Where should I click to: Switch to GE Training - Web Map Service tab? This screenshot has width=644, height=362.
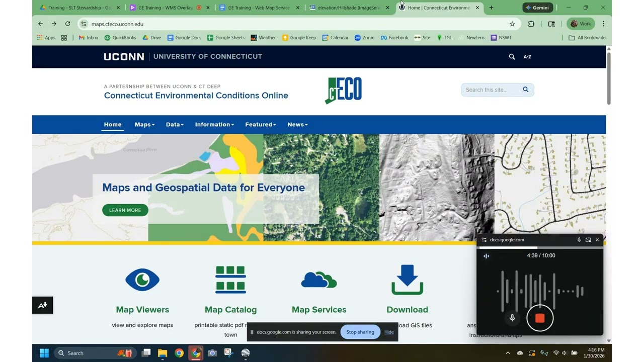(x=260, y=8)
